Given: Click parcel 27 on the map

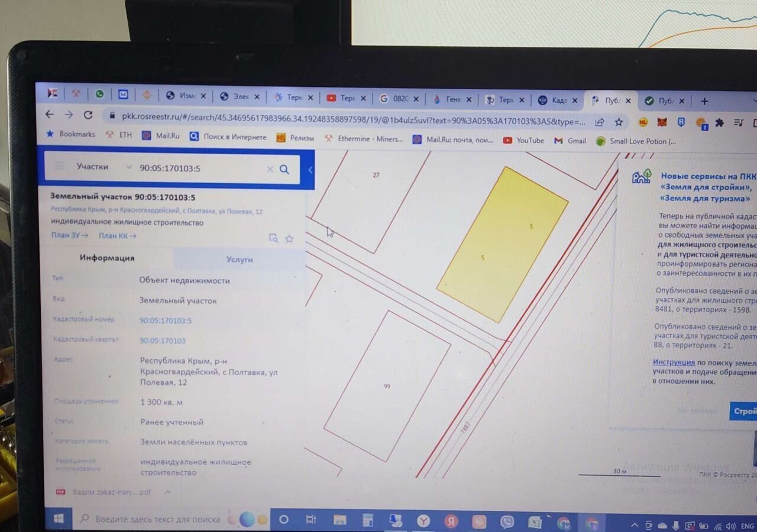Looking at the screenshot, I should (376, 175).
